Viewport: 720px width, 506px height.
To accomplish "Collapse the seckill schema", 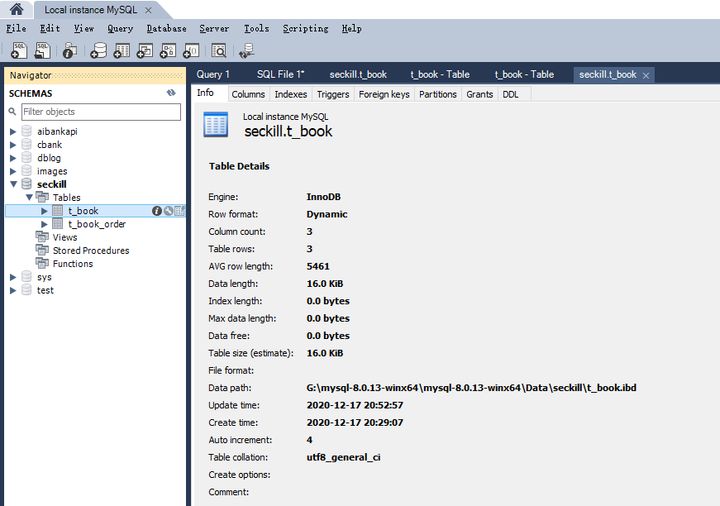I will [13, 184].
